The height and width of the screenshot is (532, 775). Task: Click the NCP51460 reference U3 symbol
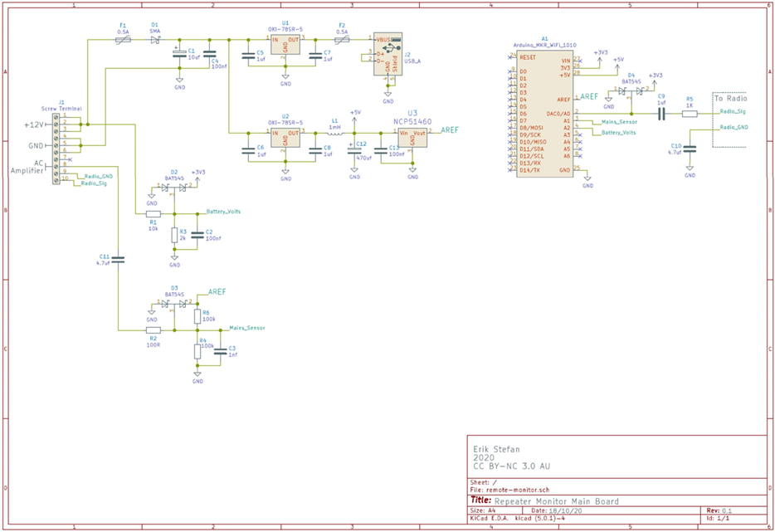[x=413, y=137]
